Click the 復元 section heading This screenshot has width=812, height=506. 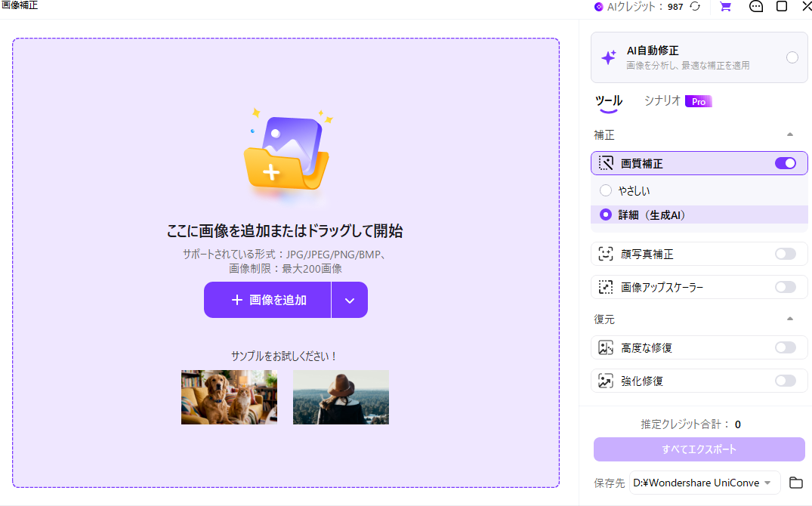click(x=604, y=319)
